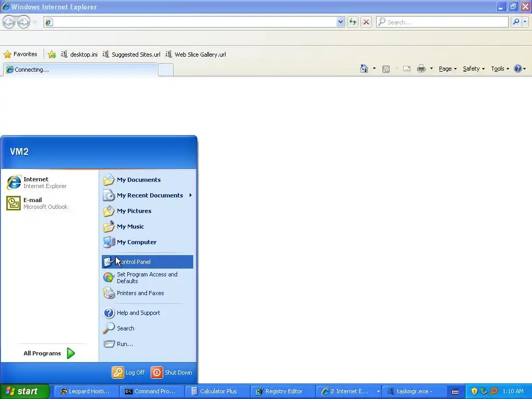The height and width of the screenshot is (399, 532).
Task: Click the blue Help question icon
Action: pos(518,69)
